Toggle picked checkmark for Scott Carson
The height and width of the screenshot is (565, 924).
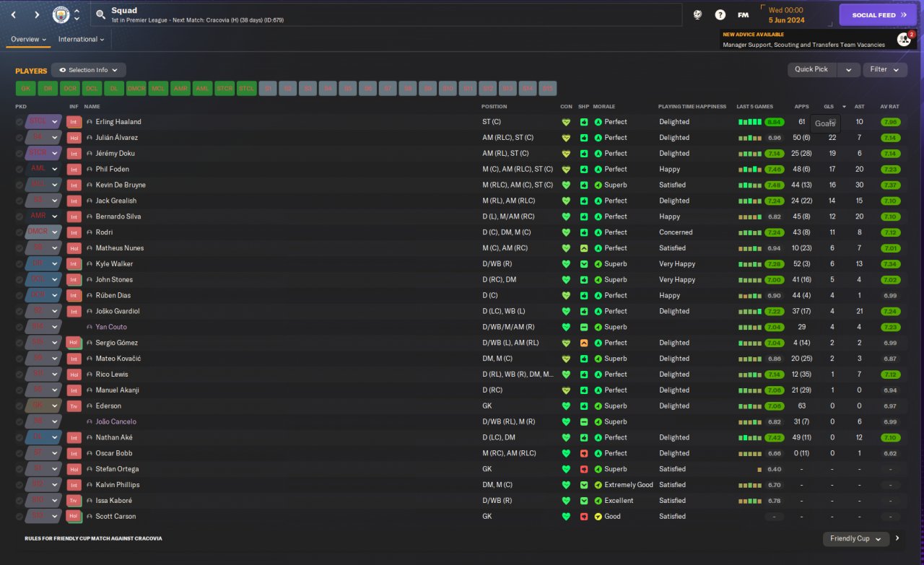[x=19, y=517]
